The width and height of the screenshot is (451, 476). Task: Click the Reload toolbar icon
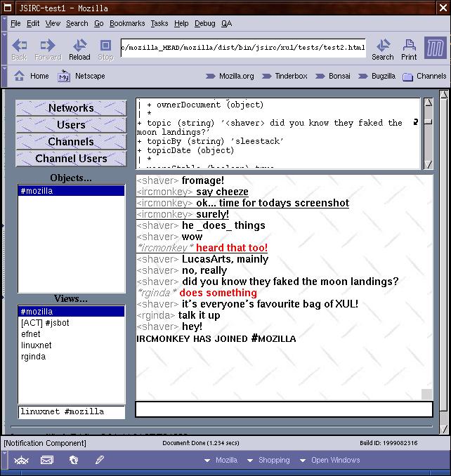[79, 48]
